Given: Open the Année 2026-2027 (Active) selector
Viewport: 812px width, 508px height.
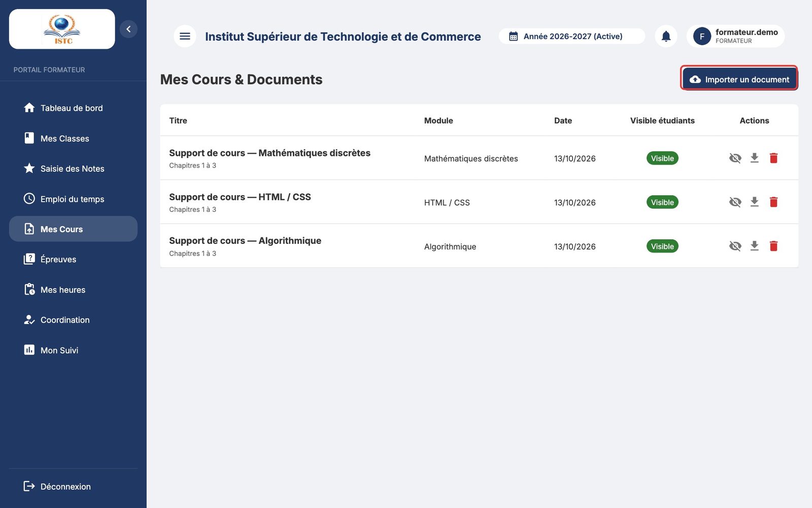Looking at the screenshot, I should [x=572, y=36].
